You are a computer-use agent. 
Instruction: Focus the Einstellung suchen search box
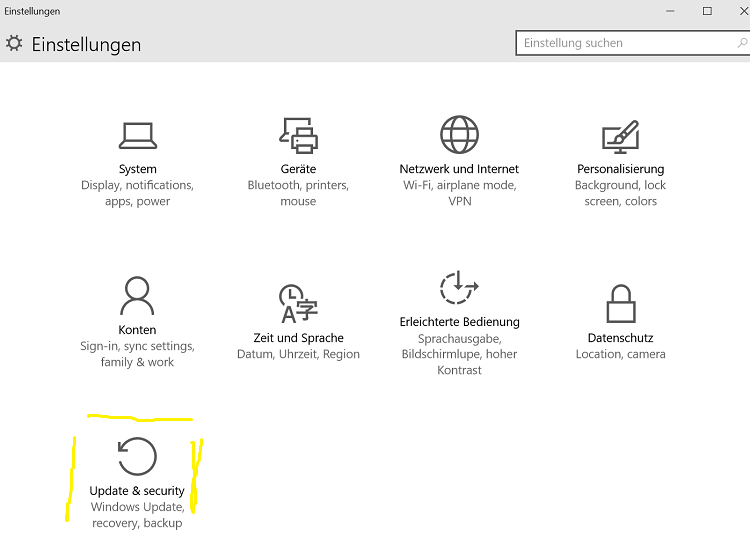click(x=632, y=43)
